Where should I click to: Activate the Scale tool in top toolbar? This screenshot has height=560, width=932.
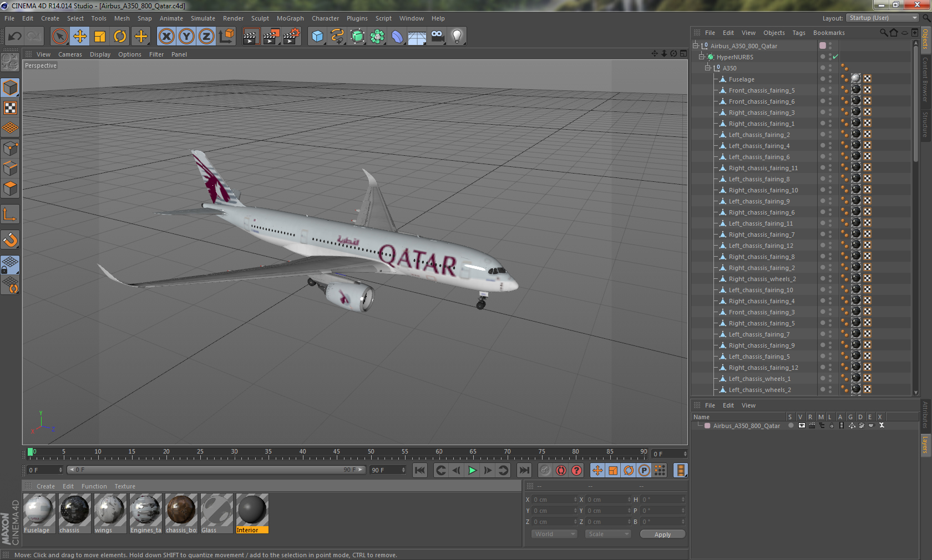[100, 37]
